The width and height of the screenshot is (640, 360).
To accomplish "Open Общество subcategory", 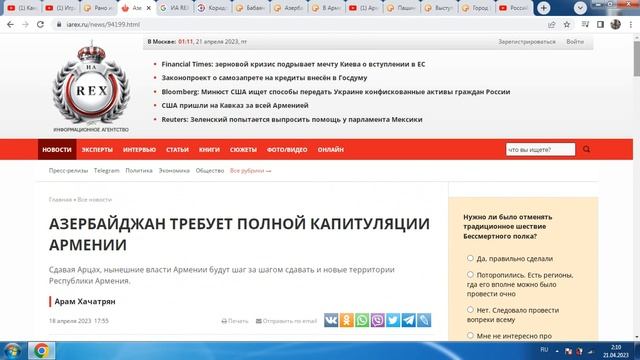I will [x=210, y=171].
